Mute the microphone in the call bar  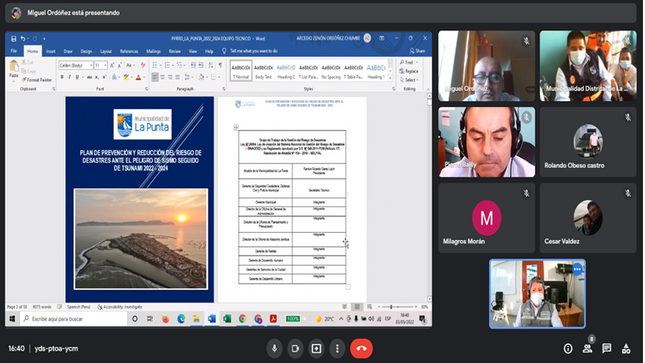[274, 349]
